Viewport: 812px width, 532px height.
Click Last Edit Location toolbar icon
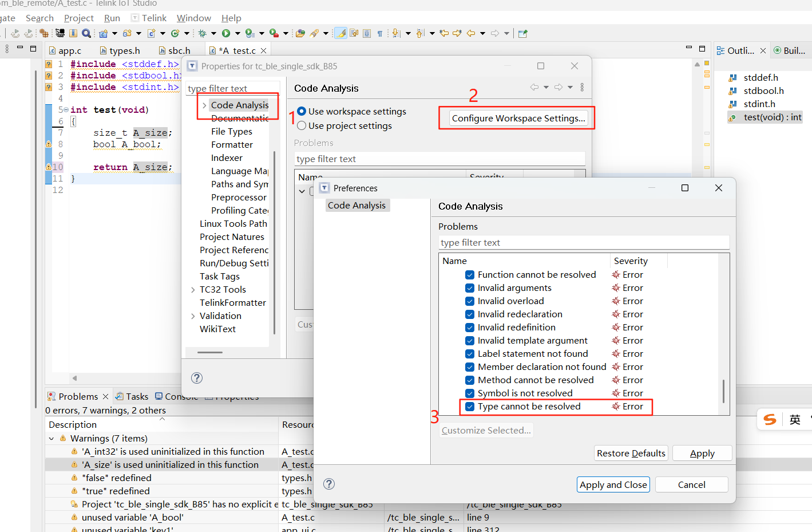pos(444,33)
